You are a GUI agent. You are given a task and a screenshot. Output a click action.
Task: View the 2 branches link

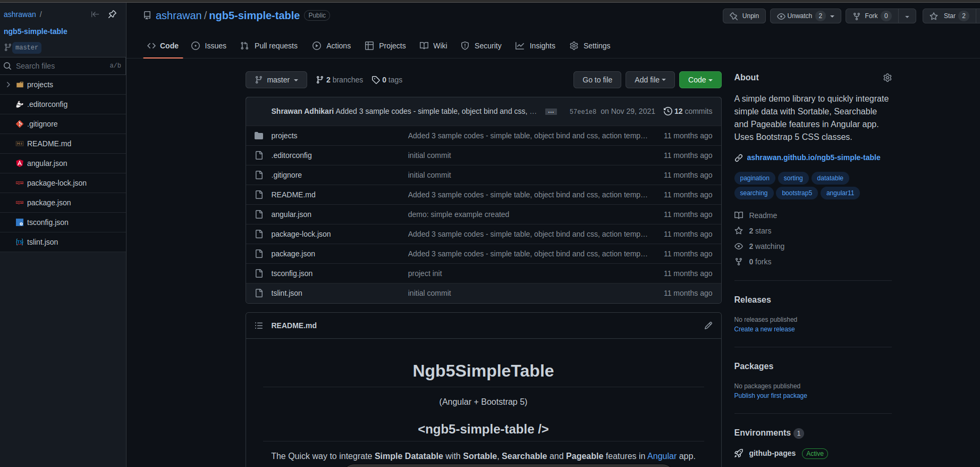point(340,80)
